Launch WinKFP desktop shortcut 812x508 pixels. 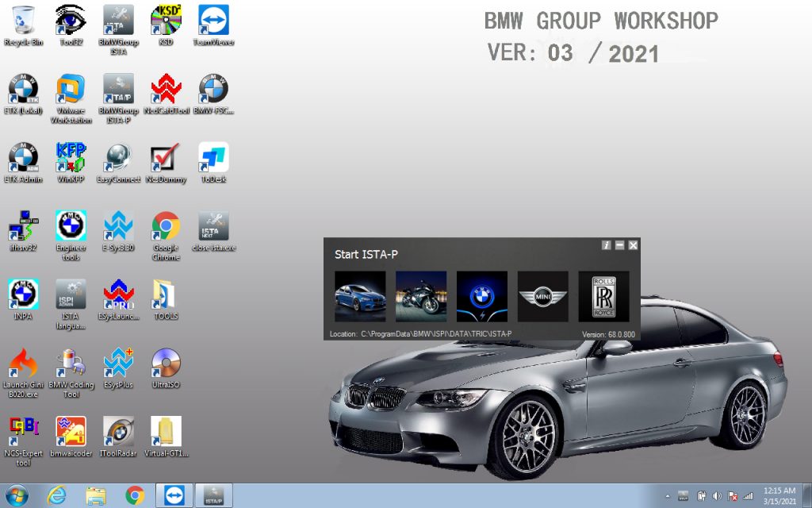pos(71,163)
